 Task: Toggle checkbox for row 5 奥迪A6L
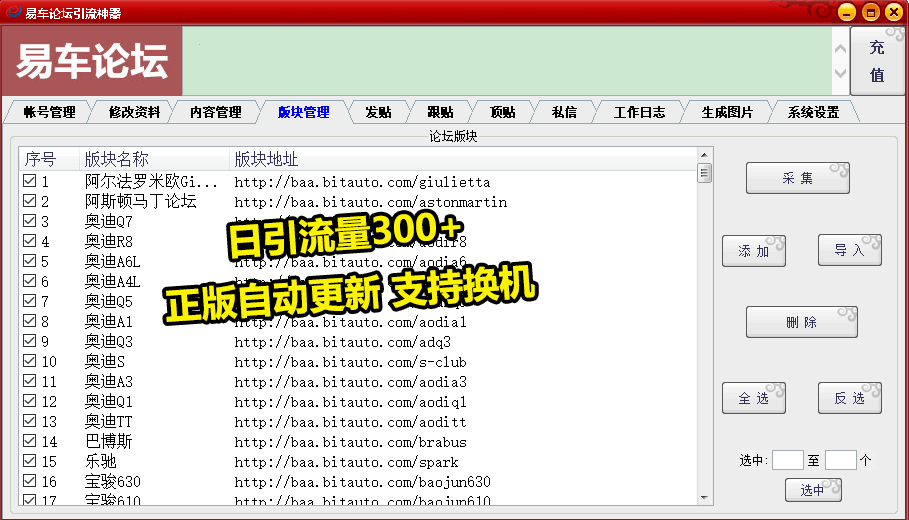tap(30, 261)
